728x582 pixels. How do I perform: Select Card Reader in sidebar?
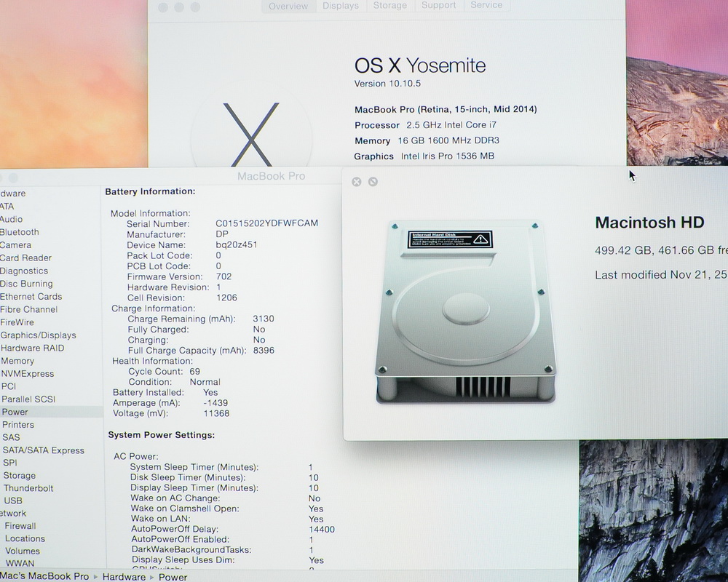tap(26, 258)
